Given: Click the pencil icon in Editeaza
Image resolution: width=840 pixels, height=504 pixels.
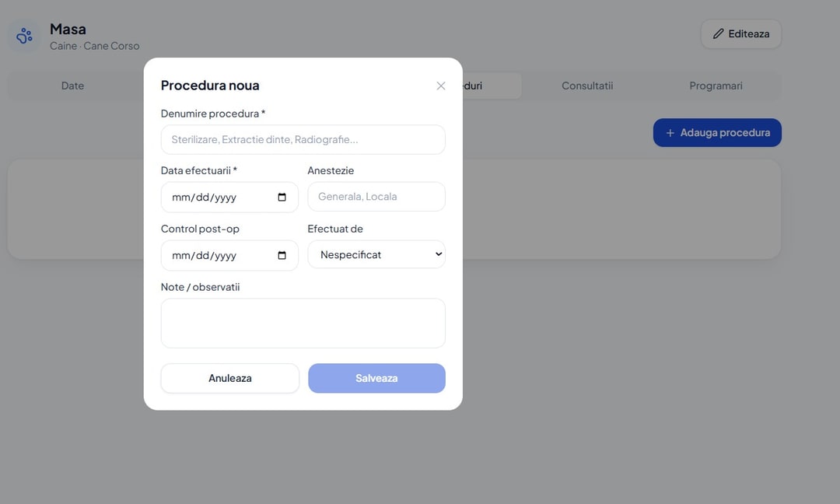Looking at the screenshot, I should tap(718, 33).
